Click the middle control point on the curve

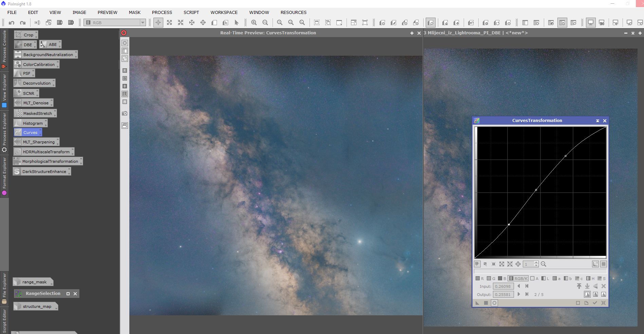point(536,190)
